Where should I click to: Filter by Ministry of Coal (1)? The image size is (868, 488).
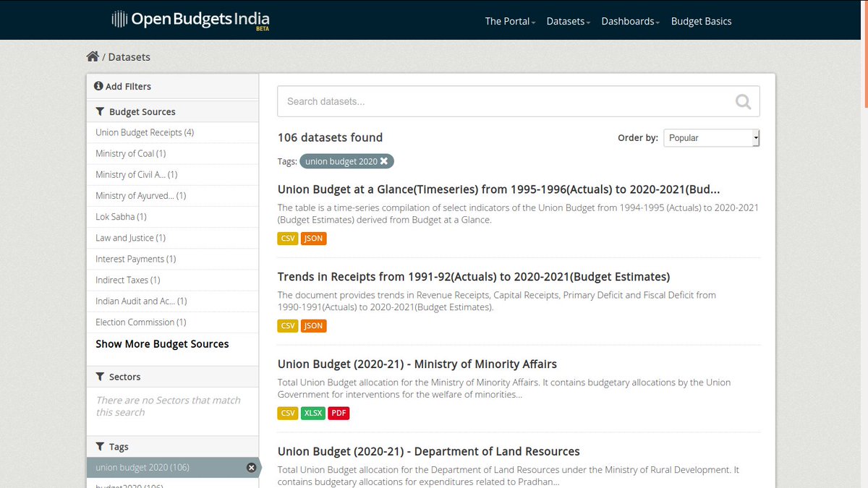(172, 153)
